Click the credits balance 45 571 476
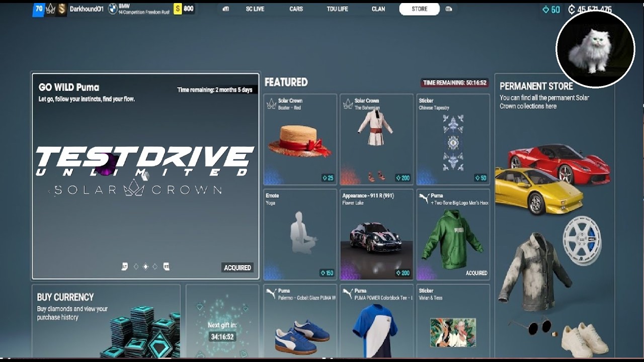Viewport: 644px width, 362px height. [590, 10]
